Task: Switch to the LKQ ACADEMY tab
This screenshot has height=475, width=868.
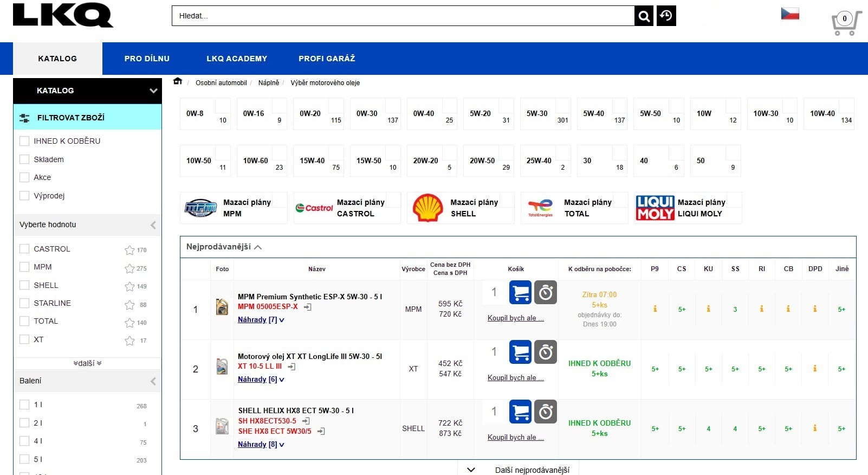Action: point(237,59)
